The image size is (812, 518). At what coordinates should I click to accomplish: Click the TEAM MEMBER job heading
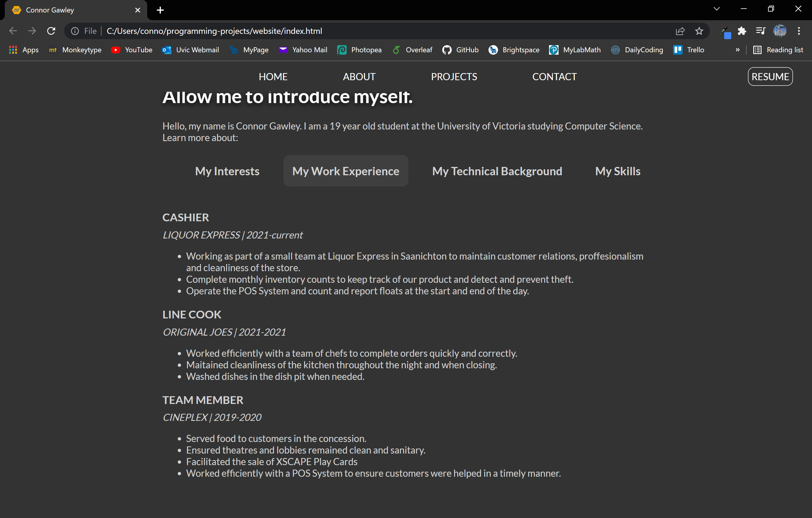[203, 400]
